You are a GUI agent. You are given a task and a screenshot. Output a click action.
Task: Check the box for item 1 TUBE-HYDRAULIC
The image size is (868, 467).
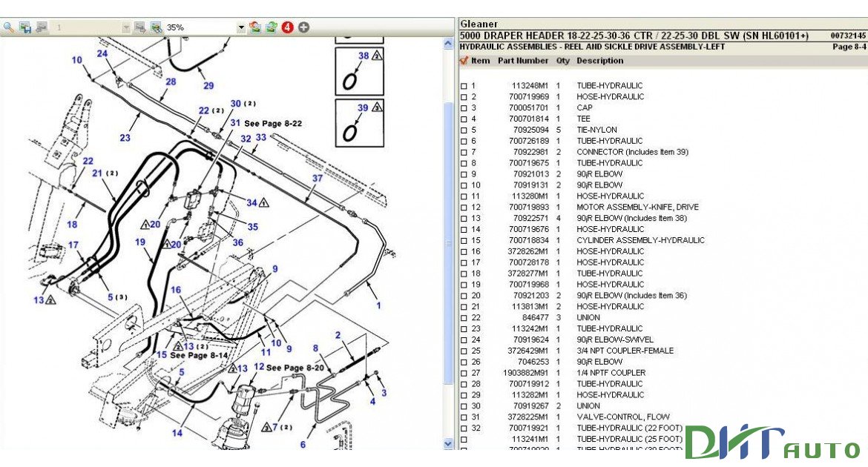(464, 86)
